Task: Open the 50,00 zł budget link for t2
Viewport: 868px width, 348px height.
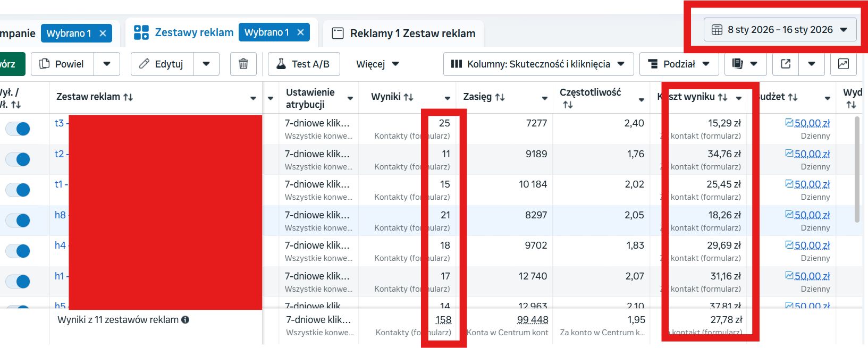Action: [x=812, y=154]
